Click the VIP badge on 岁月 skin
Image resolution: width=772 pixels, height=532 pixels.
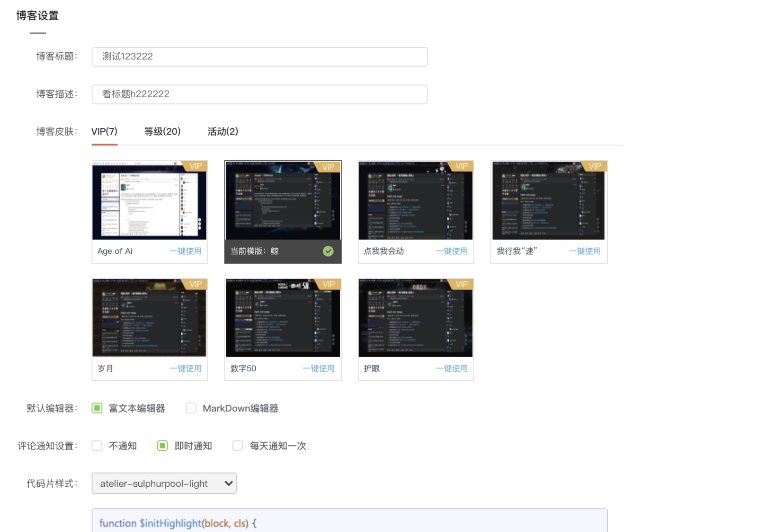(195, 284)
